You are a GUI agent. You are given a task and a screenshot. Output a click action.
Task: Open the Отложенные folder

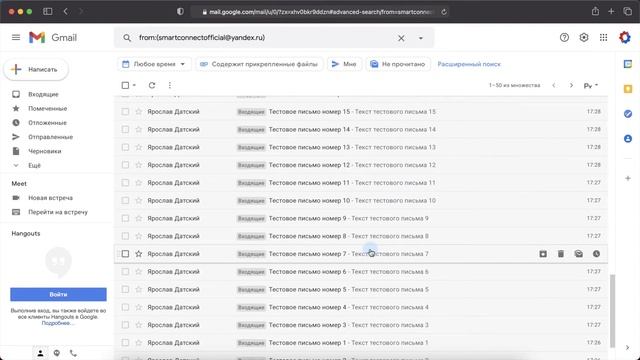[x=47, y=123]
